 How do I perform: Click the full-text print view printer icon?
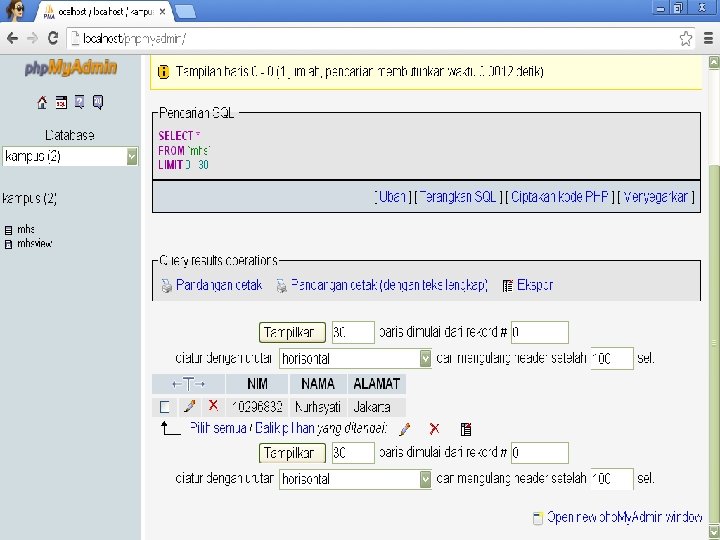[x=281, y=286]
